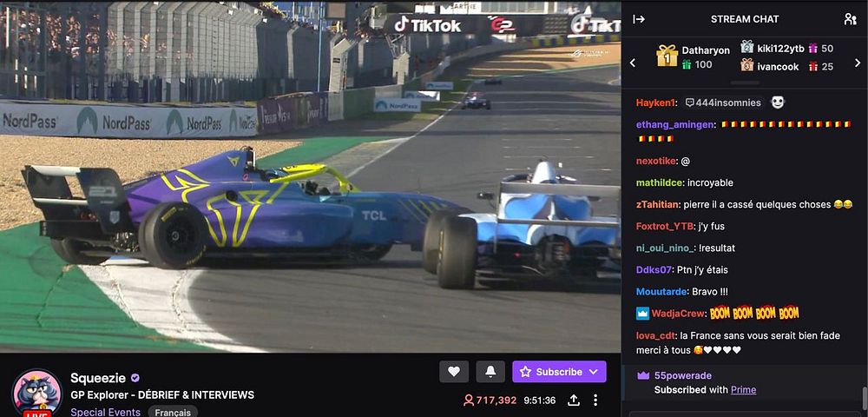
Task: Click Squeezie's verified badge icon
Action: (135, 378)
